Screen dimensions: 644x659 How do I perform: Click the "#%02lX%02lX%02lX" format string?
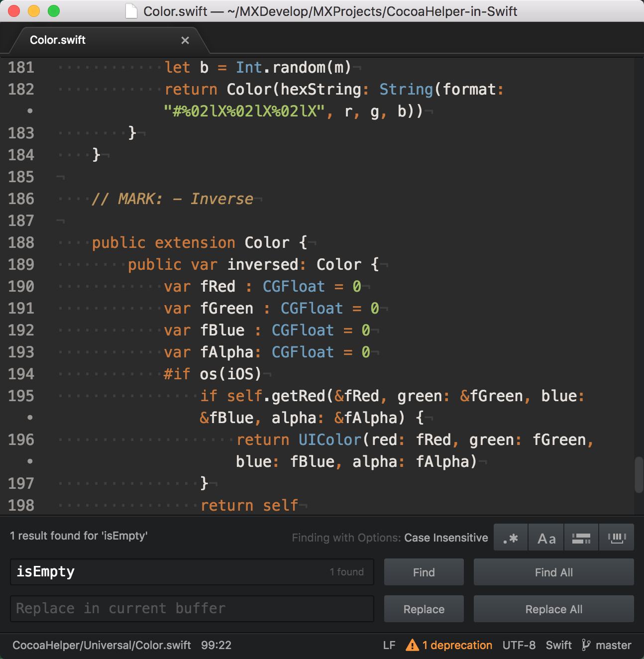click(244, 111)
